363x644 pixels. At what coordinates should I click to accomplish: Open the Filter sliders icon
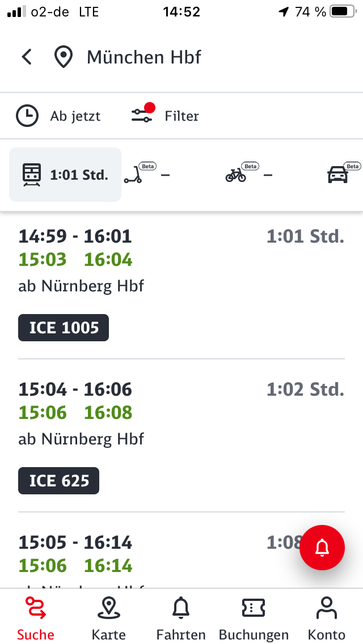click(142, 115)
